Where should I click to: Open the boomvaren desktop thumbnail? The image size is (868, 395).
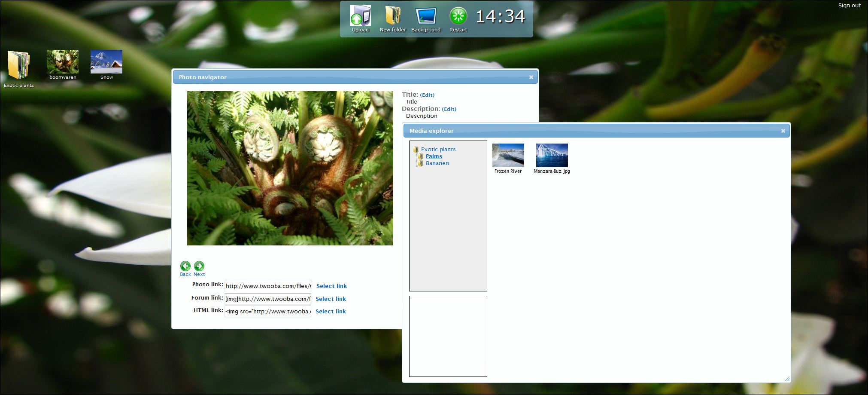click(x=63, y=62)
